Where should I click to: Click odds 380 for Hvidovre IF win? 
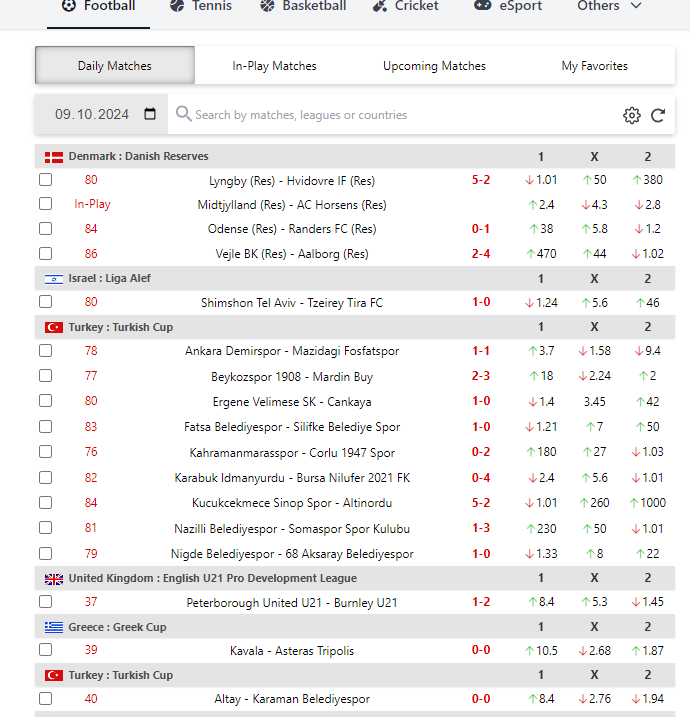(x=647, y=180)
